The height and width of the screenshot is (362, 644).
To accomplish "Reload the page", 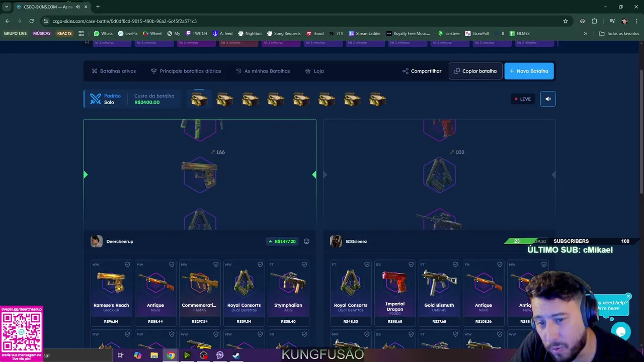I will click(31, 21).
